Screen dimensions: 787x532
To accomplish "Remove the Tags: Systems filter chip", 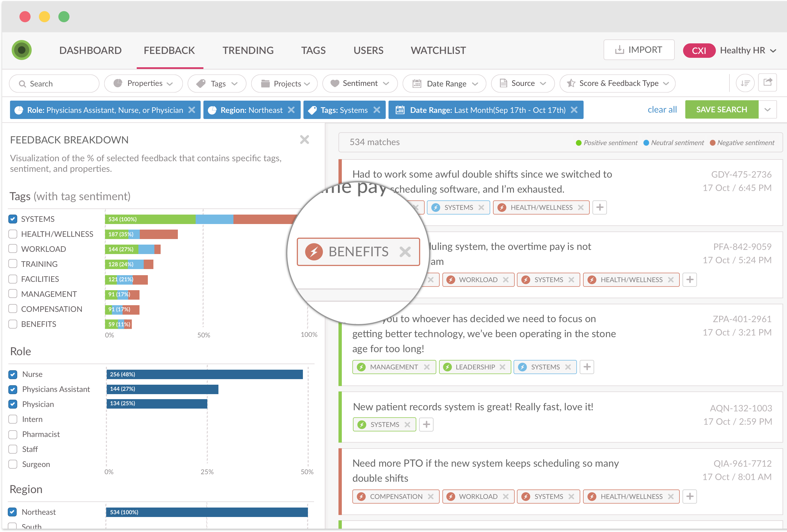I will tap(377, 110).
